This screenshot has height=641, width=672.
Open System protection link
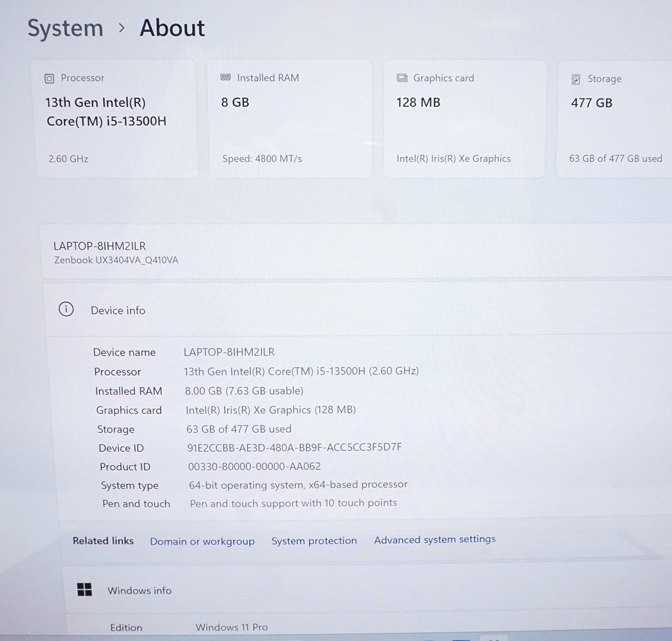click(x=314, y=541)
